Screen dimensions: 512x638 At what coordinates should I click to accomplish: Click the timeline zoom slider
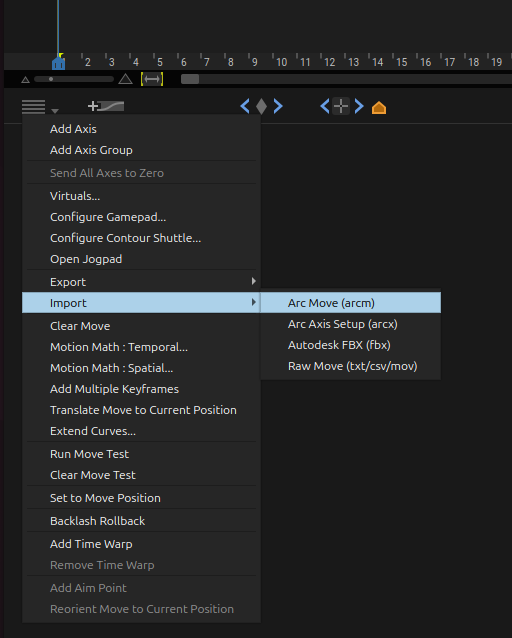click(x=74, y=79)
